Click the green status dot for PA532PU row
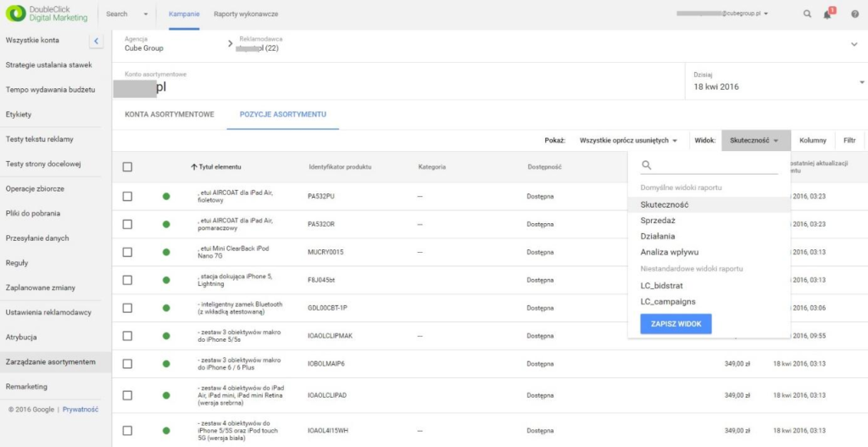 (x=166, y=197)
